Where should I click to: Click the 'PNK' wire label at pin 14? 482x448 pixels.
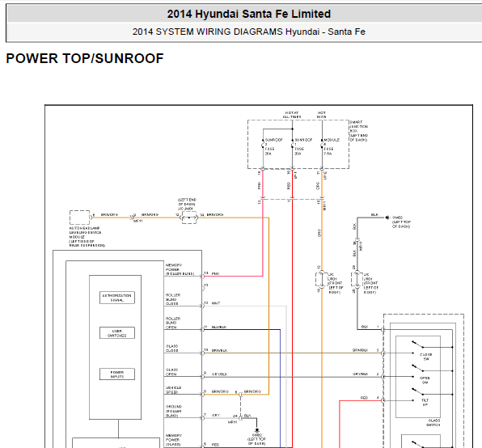tap(215, 273)
